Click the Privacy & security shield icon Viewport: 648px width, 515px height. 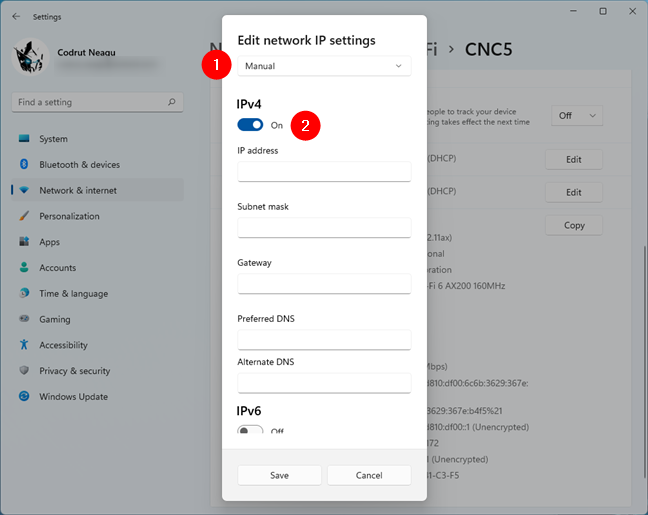24,370
